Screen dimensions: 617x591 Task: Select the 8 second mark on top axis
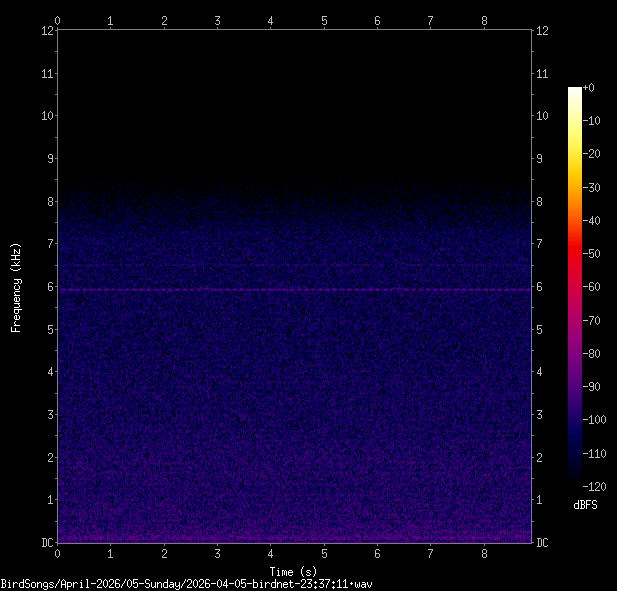pyautogui.click(x=484, y=19)
